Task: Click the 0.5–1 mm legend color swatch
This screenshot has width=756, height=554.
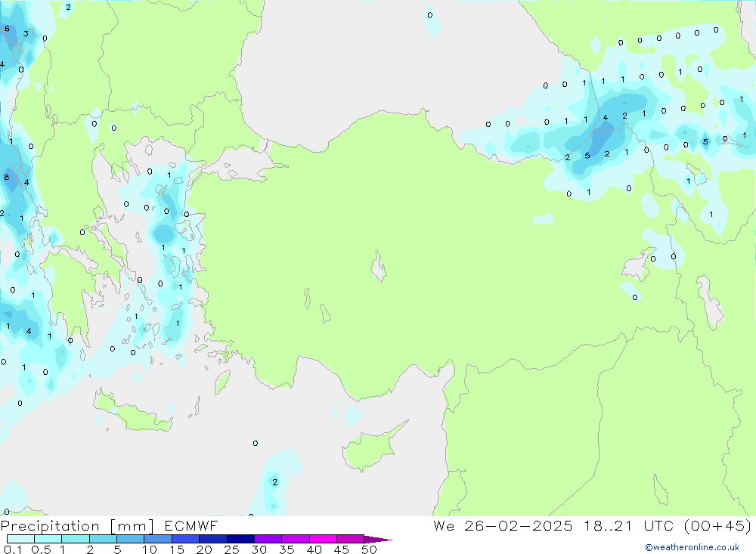Action: [48, 539]
